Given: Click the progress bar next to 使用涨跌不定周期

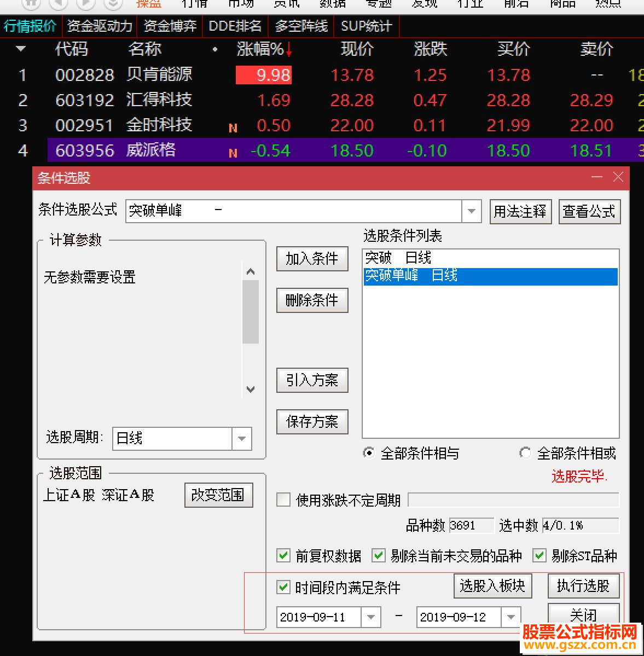Looking at the screenshot, I should pyautogui.click(x=513, y=500).
